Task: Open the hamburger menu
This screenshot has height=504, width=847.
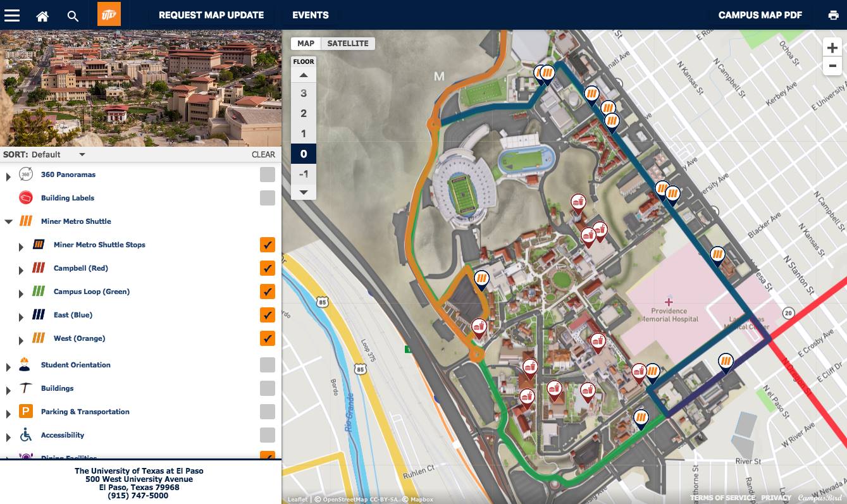Action: (x=12, y=16)
